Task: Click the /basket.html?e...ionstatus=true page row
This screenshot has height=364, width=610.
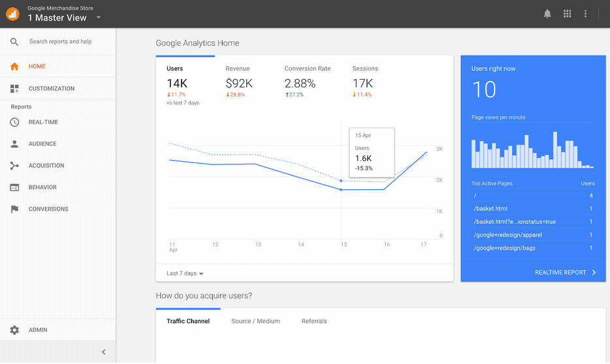Action: click(533, 222)
